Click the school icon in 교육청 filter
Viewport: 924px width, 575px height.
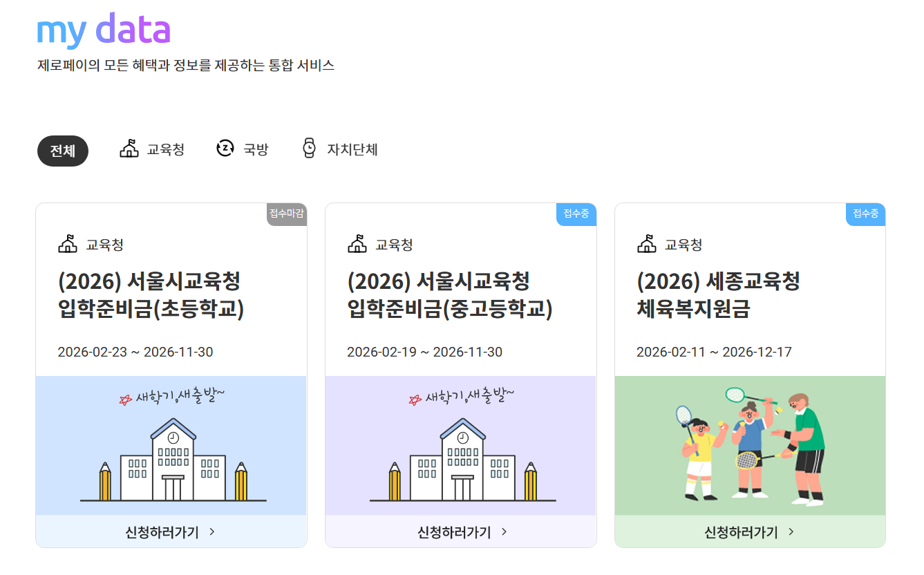(x=129, y=148)
